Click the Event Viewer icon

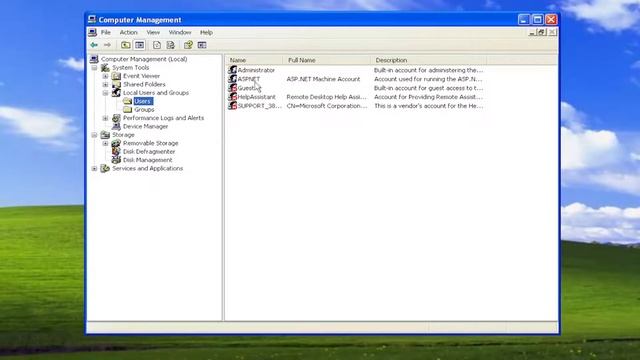(116, 76)
